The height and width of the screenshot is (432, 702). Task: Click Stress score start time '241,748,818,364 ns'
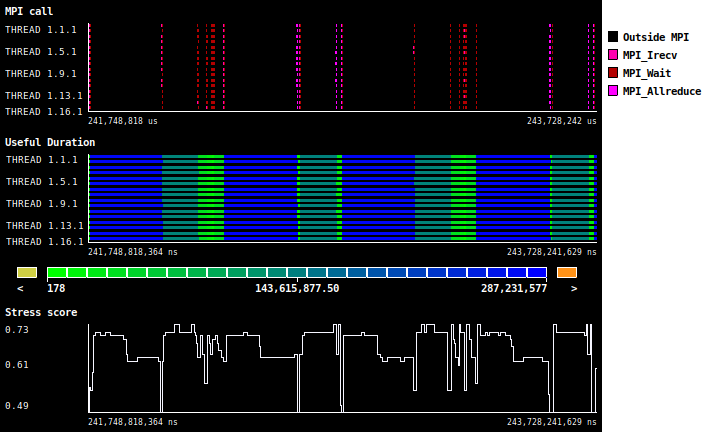[133, 422]
